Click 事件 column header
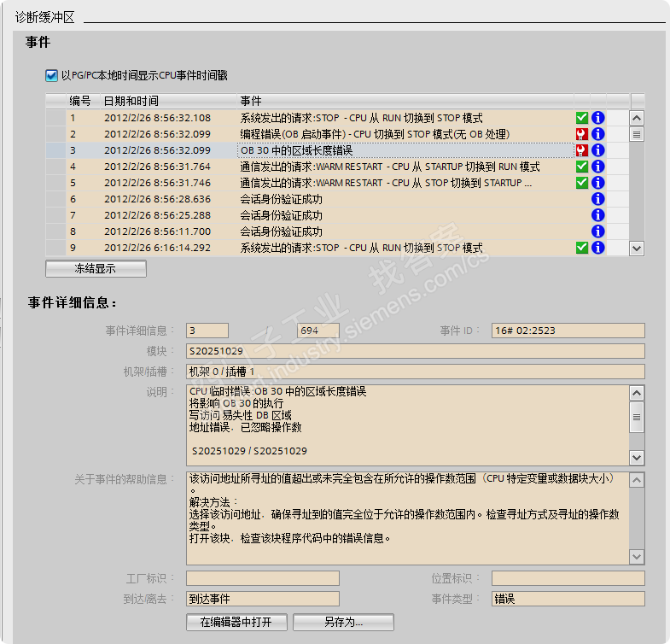Image resolution: width=670 pixels, height=644 pixels. tap(405, 101)
